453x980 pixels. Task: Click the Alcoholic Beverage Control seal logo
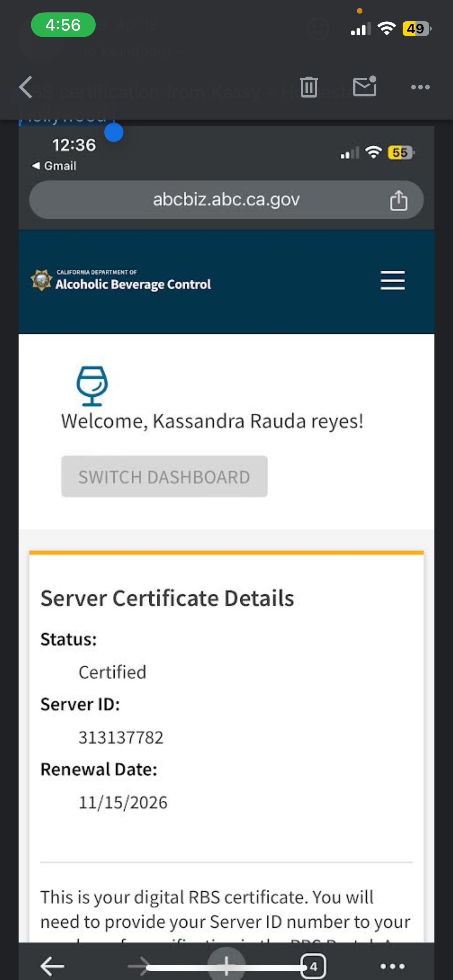(x=41, y=280)
